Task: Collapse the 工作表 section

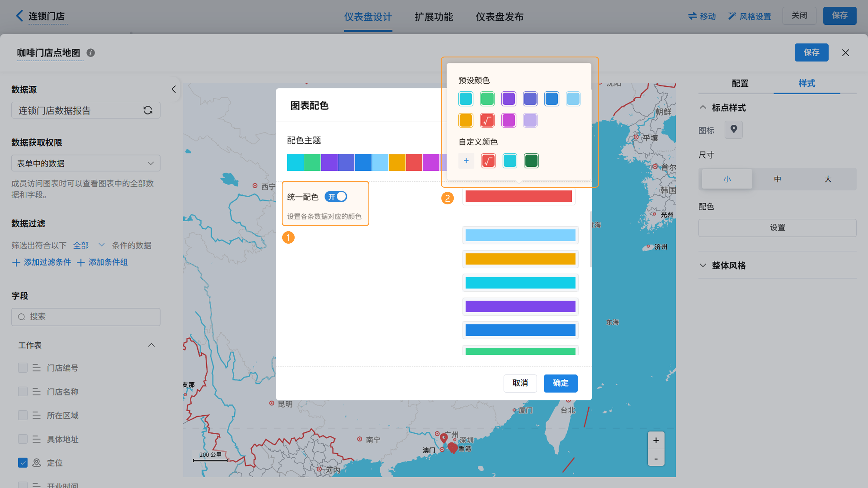Action: coord(151,345)
